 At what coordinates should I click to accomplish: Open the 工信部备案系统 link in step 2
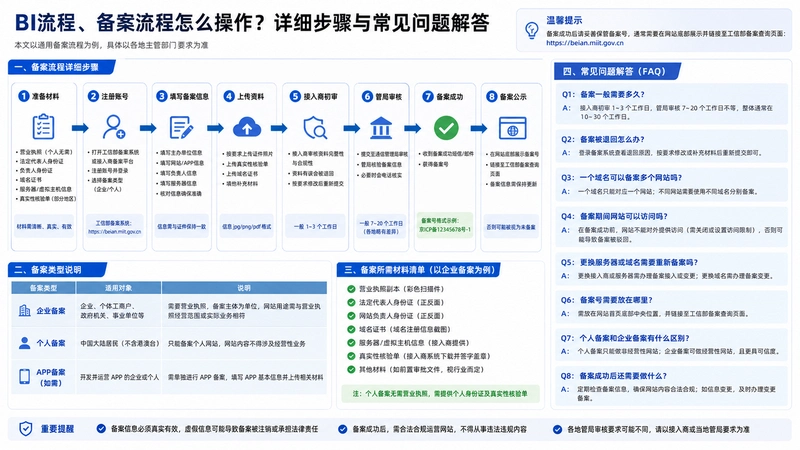(x=114, y=227)
